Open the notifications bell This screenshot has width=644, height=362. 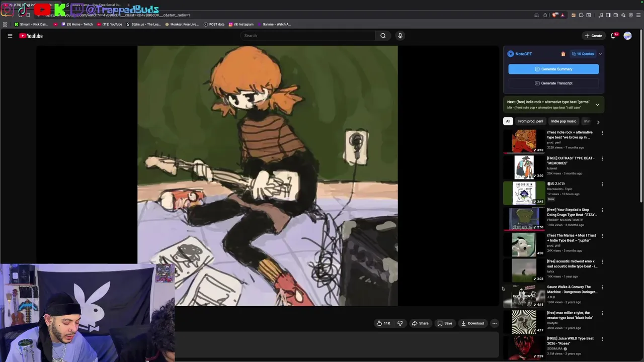tap(613, 36)
